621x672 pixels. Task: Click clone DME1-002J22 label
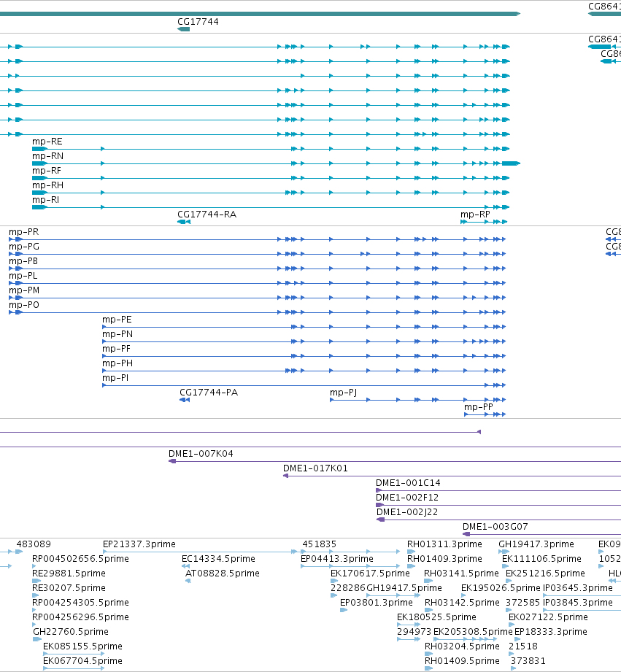click(x=407, y=511)
